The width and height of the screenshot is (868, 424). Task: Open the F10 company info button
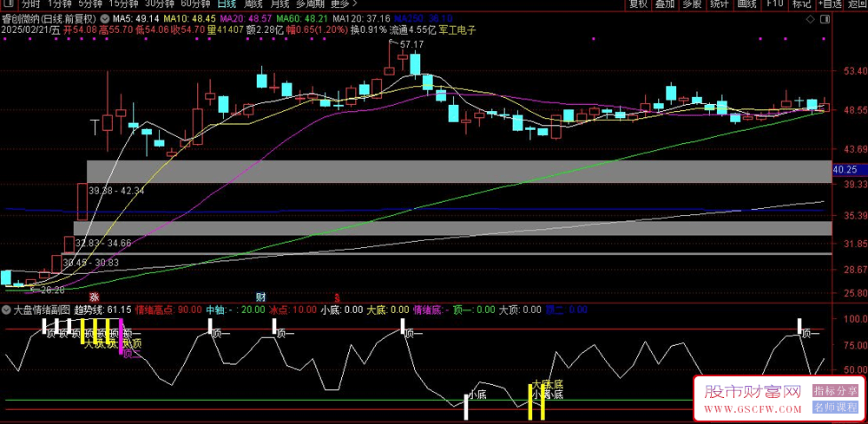(x=774, y=3)
